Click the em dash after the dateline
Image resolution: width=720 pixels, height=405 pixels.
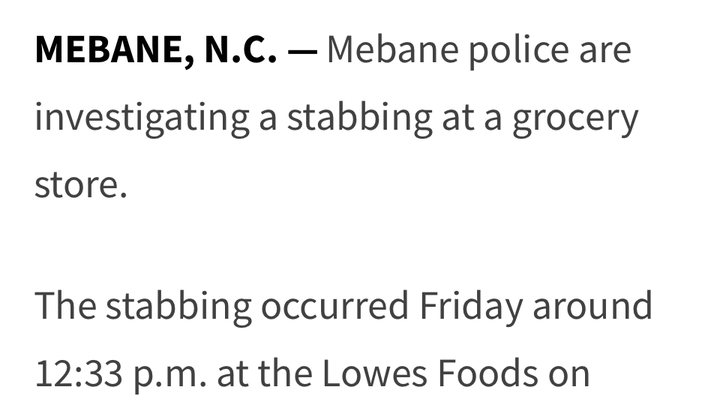coord(302,52)
